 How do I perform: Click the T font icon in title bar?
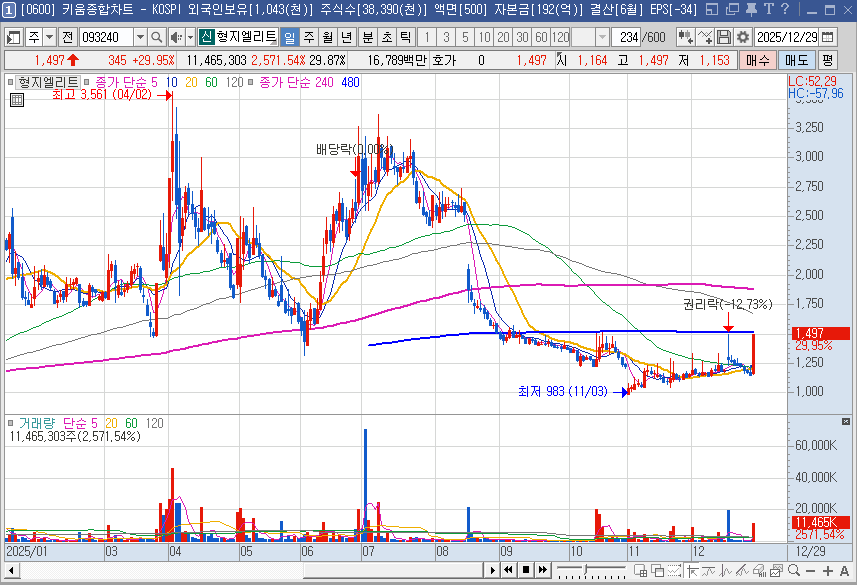click(768, 9)
